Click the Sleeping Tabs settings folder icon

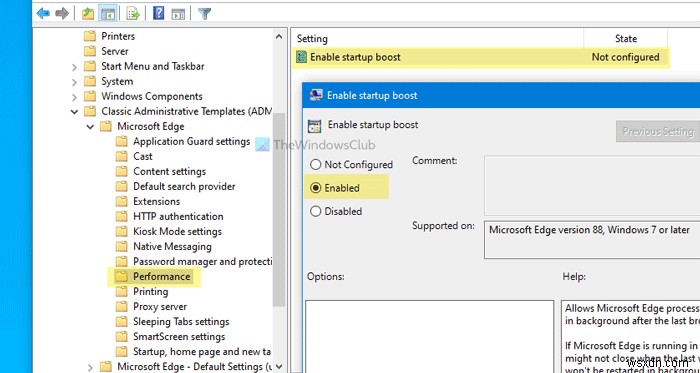click(121, 322)
